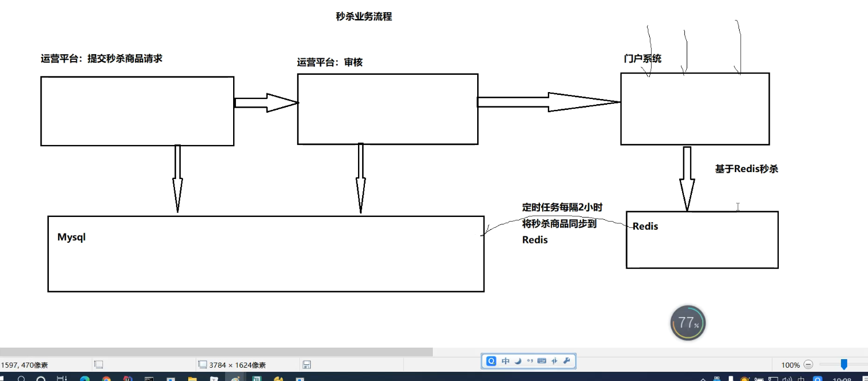The image size is (868, 381).
Task: Toggle the punctuation mode icon on IME toolbar
Action: coord(530,361)
